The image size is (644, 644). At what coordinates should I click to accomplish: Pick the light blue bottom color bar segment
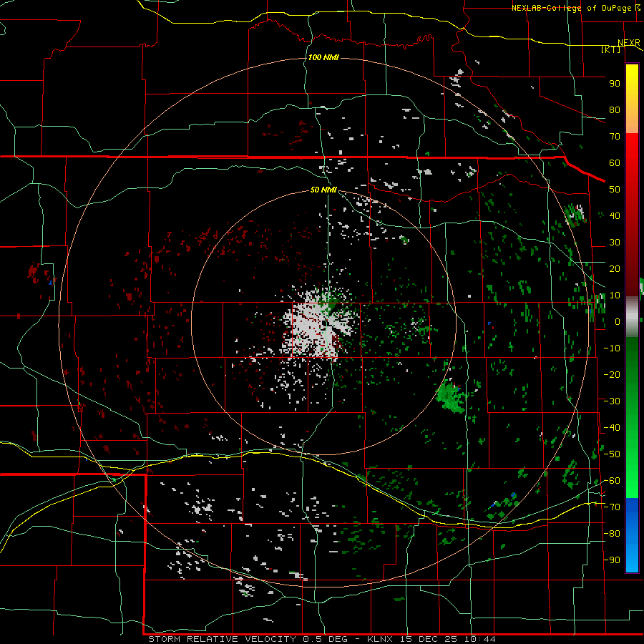pos(632,560)
